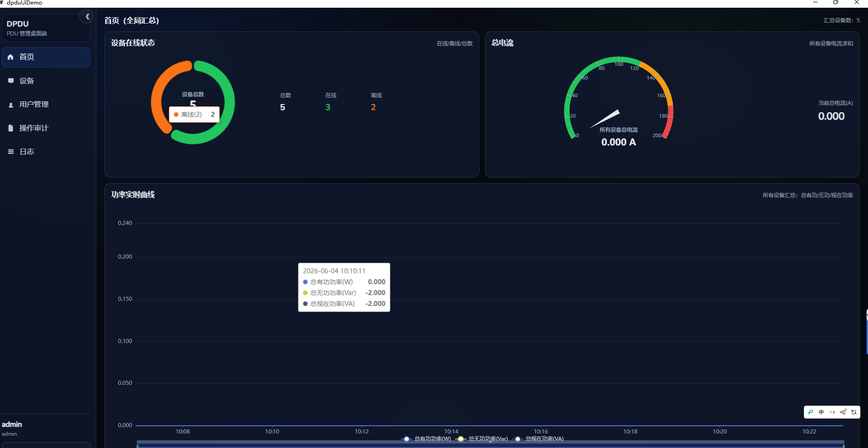Toggle the IME punctuation mode icon
Screen dimensions: 868x448
(832, 412)
